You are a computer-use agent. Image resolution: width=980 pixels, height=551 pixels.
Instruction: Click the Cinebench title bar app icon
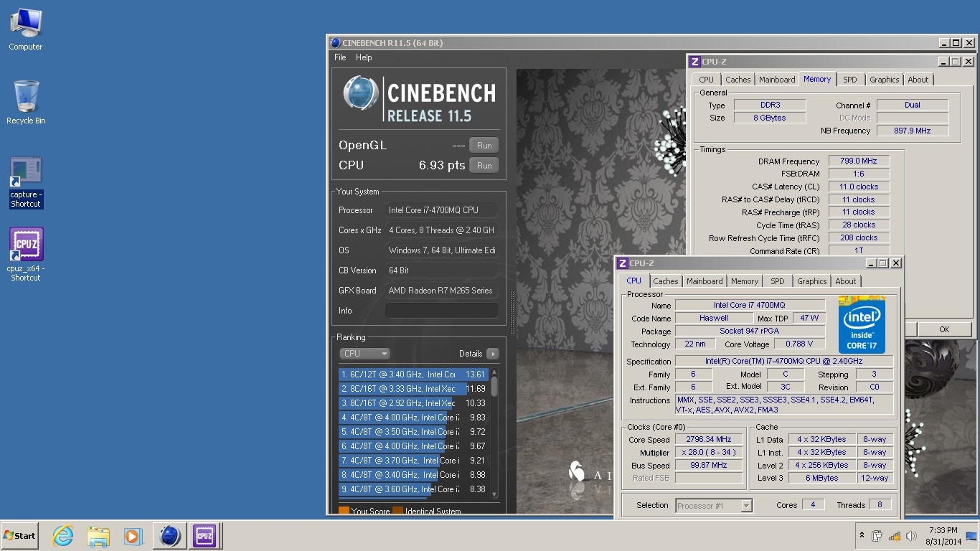point(335,43)
